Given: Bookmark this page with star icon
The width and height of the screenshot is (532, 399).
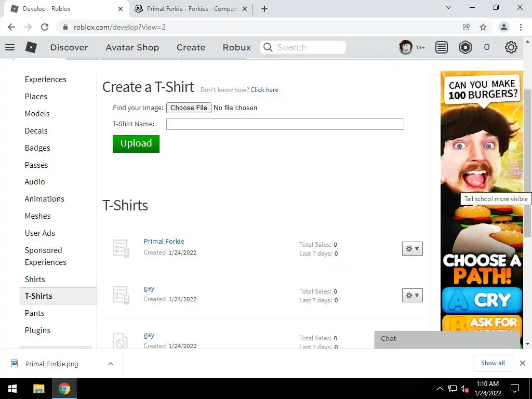Looking at the screenshot, I should point(483,27).
